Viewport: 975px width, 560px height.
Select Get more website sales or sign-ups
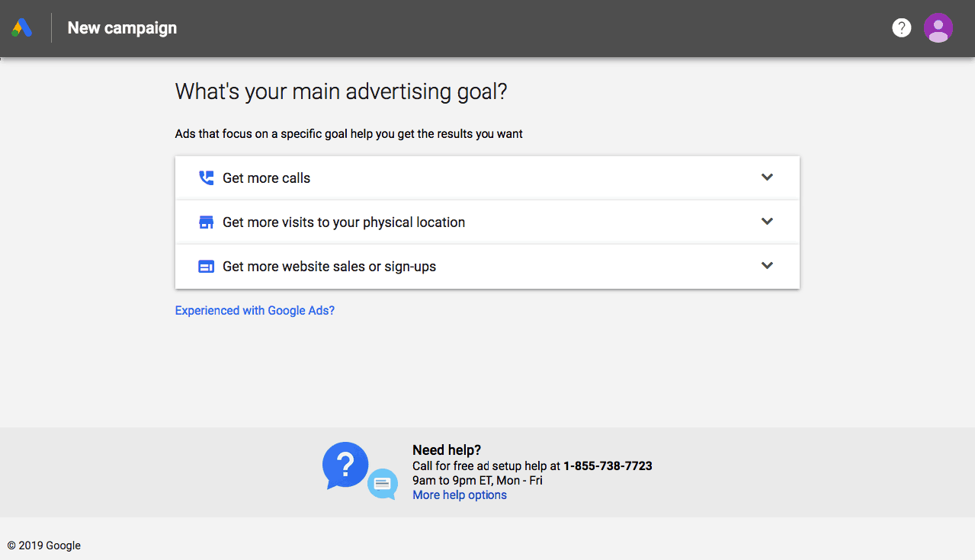tap(329, 267)
